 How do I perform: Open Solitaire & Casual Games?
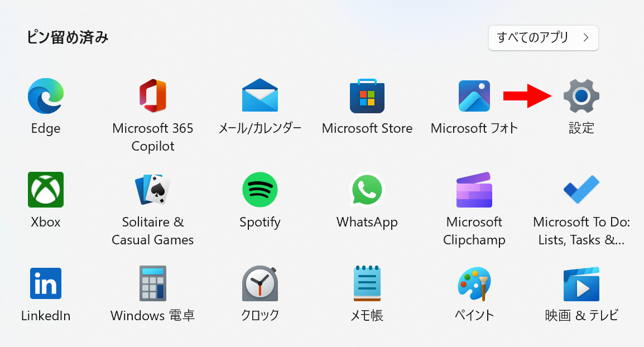coord(153,190)
